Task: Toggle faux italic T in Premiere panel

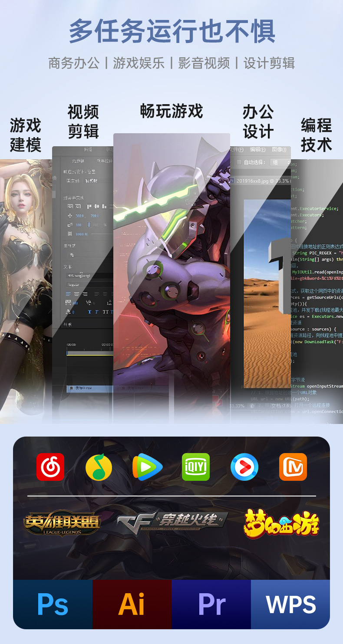Action: pos(97,312)
